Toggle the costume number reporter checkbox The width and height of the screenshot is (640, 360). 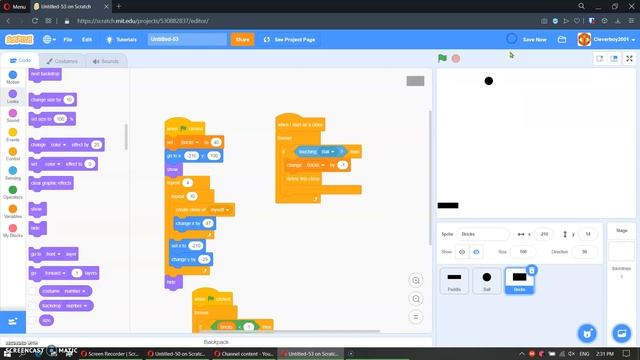[32, 291]
